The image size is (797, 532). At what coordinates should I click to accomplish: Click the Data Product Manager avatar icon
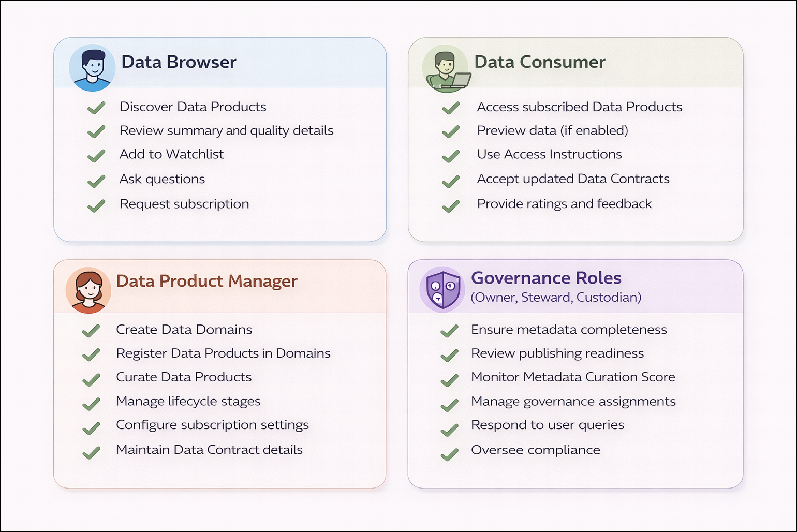click(88, 290)
